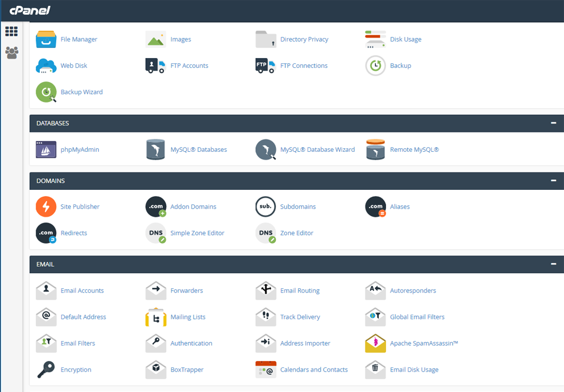The height and width of the screenshot is (392, 564).
Task: Open the sidebar User Manager people icon
Action: 12,53
